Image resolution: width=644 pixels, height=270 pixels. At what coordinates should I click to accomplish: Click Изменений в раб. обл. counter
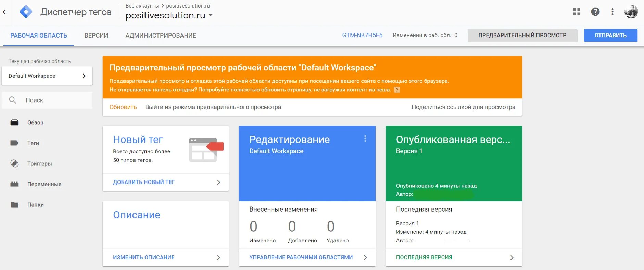coord(425,35)
